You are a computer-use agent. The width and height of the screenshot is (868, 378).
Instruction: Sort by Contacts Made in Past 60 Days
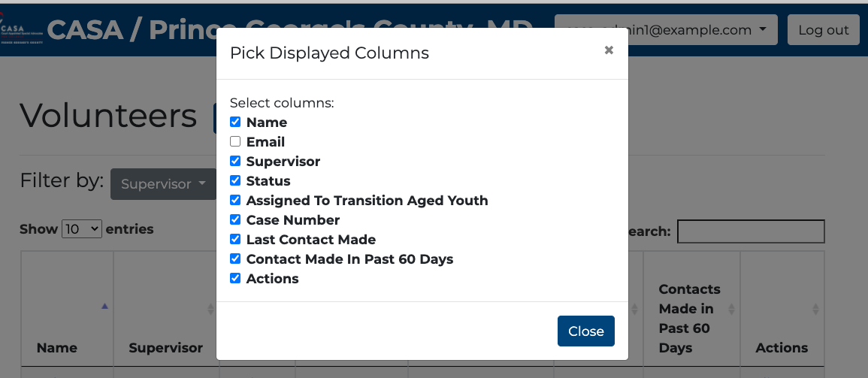click(731, 309)
